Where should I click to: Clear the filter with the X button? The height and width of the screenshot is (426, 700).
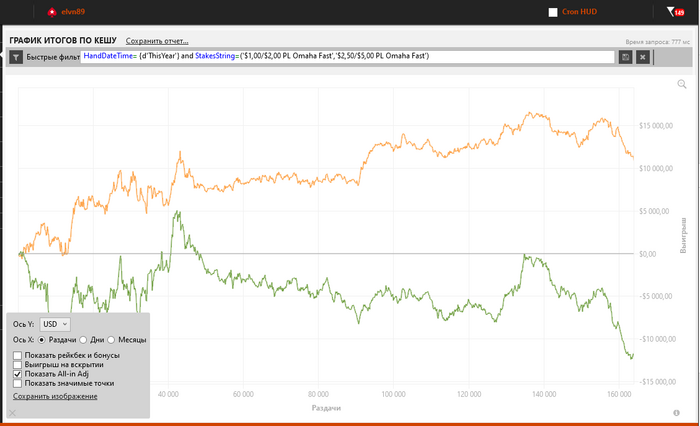click(x=643, y=57)
